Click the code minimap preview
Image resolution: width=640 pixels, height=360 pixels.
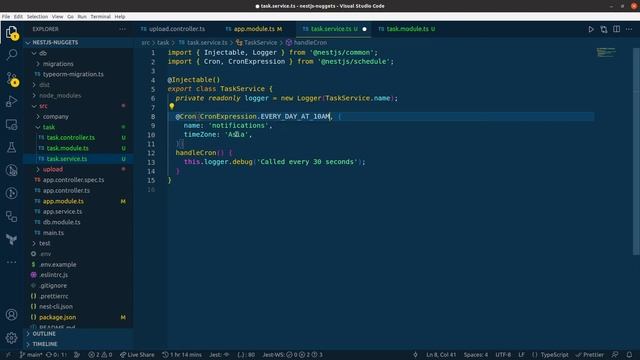(606, 53)
